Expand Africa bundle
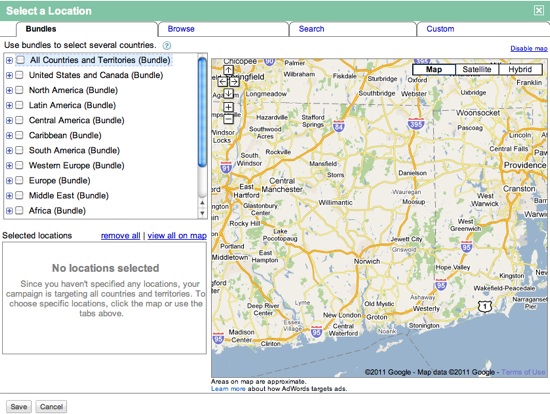This screenshot has width=550, height=414. pyautogui.click(x=9, y=211)
